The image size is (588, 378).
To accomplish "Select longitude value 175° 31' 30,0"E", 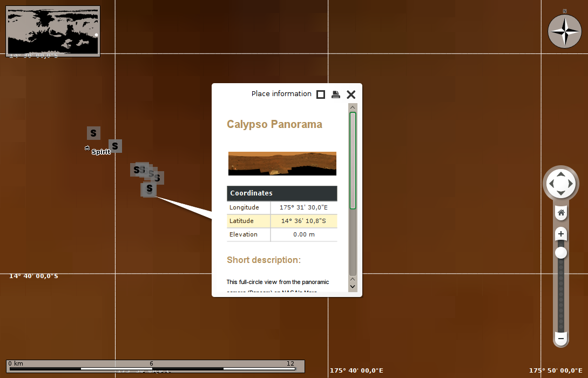I will [304, 207].
